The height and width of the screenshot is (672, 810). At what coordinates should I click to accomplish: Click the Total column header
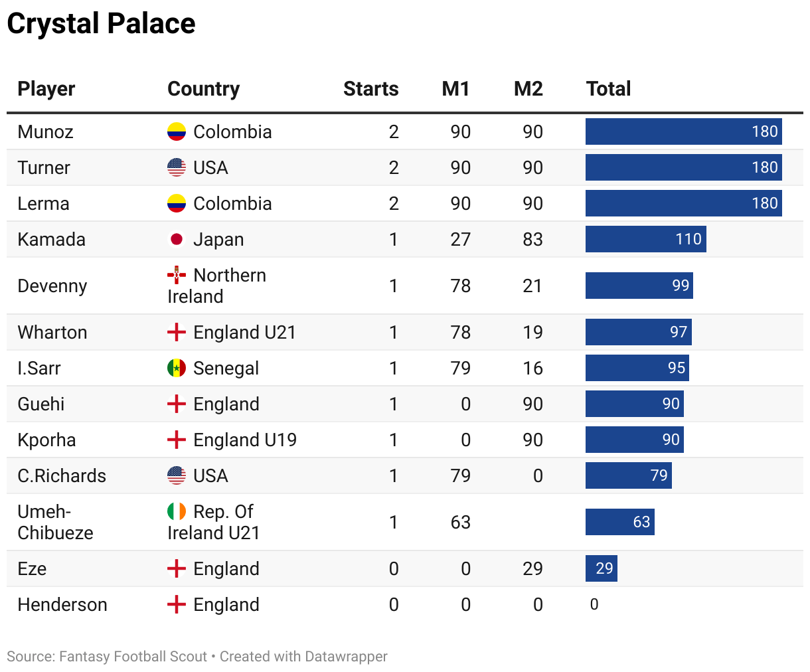608,89
